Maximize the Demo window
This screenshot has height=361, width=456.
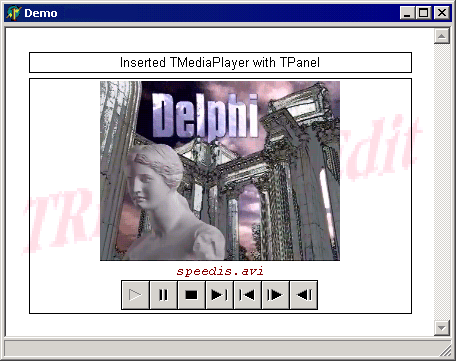coord(424,13)
